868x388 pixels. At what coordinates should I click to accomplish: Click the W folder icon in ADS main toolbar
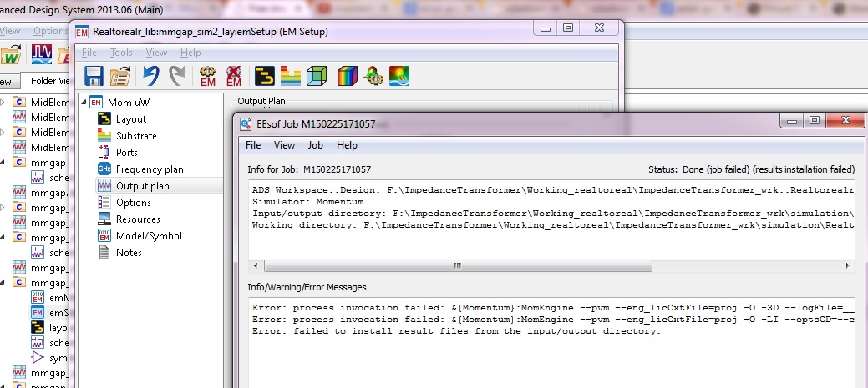click(x=10, y=54)
